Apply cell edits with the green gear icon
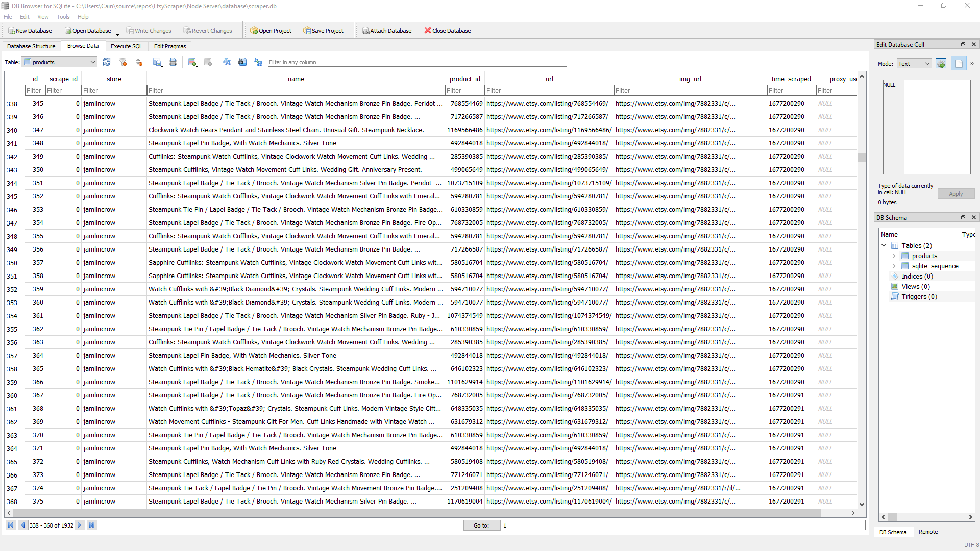Image resolution: width=980 pixels, height=551 pixels. pyautogui.click(x=942, y=63)
